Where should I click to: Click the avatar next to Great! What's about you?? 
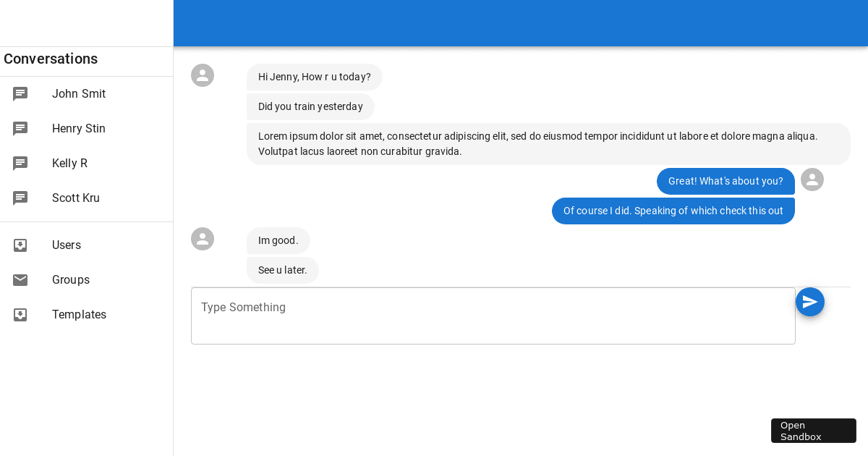[812, 180]
